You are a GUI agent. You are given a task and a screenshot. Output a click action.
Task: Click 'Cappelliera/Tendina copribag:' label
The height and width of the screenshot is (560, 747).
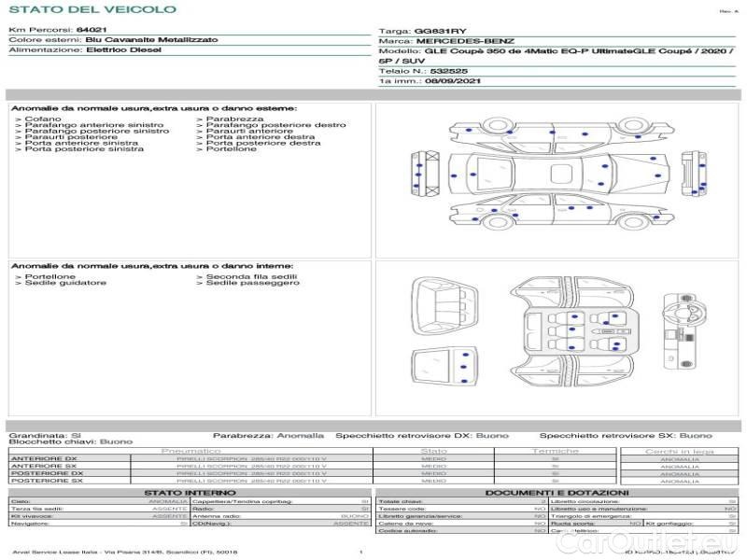(242, 501)
